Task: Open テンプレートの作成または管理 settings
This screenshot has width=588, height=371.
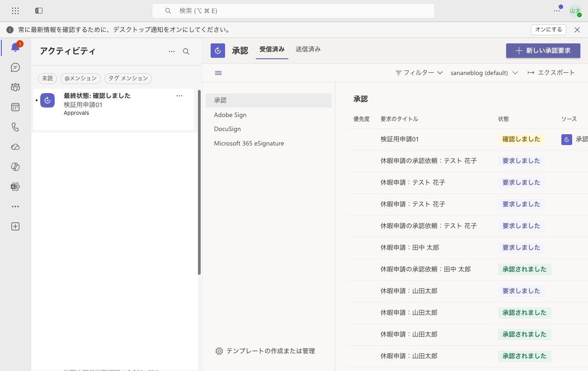Action: (x=265, y=351)
